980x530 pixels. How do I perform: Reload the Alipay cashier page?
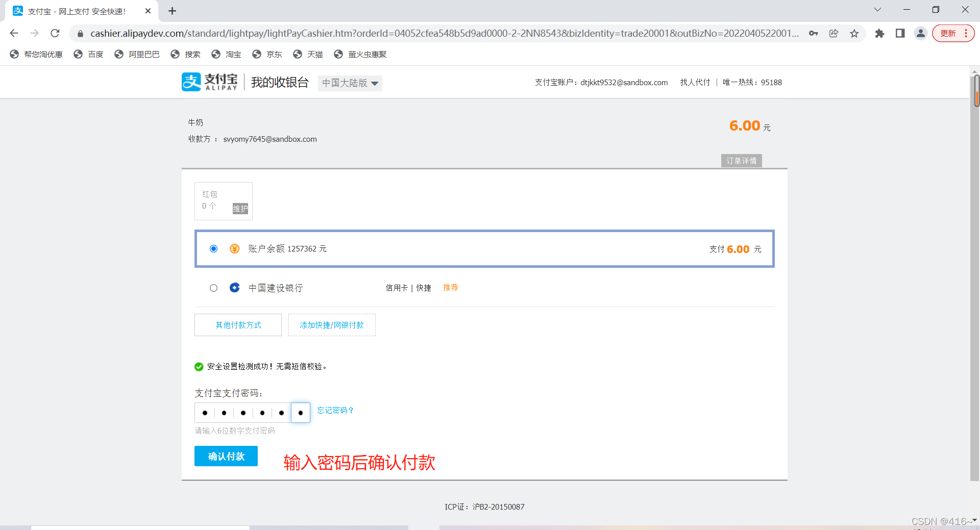55,33
